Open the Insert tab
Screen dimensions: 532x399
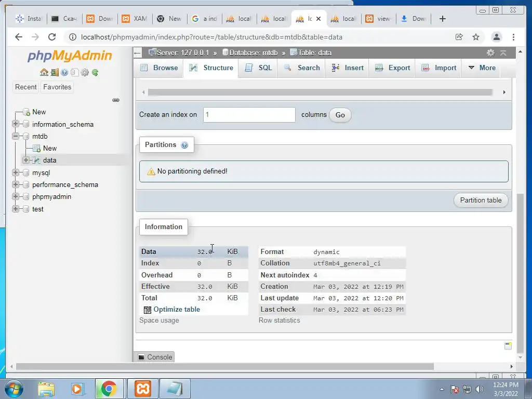pos(347,68)
